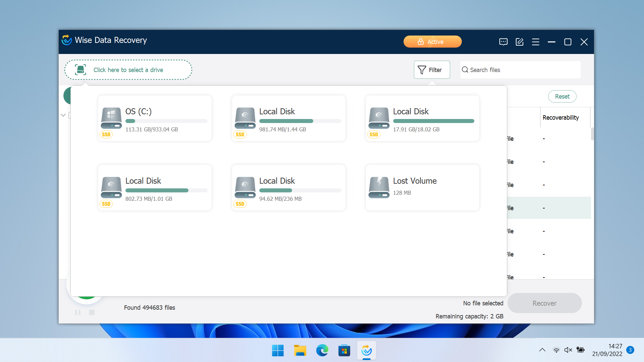Click the hamburger menu icon
The height and width of the screenshot is (362, 644).
coord(536,42)
